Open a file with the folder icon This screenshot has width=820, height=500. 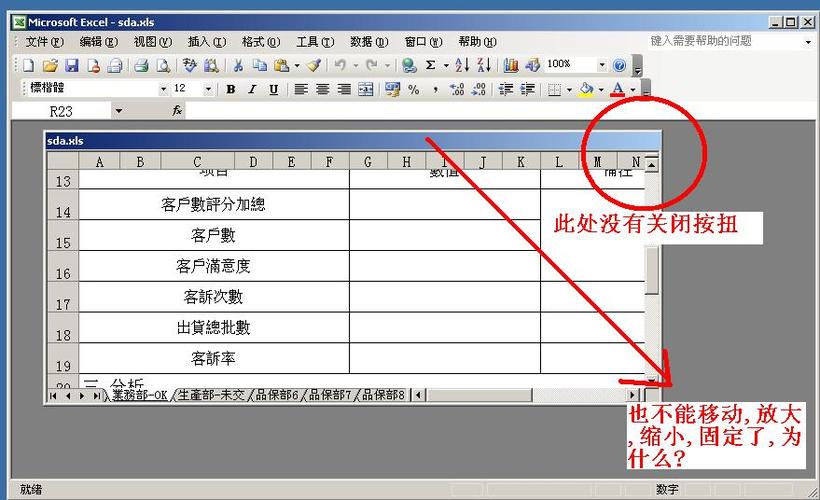50,65
